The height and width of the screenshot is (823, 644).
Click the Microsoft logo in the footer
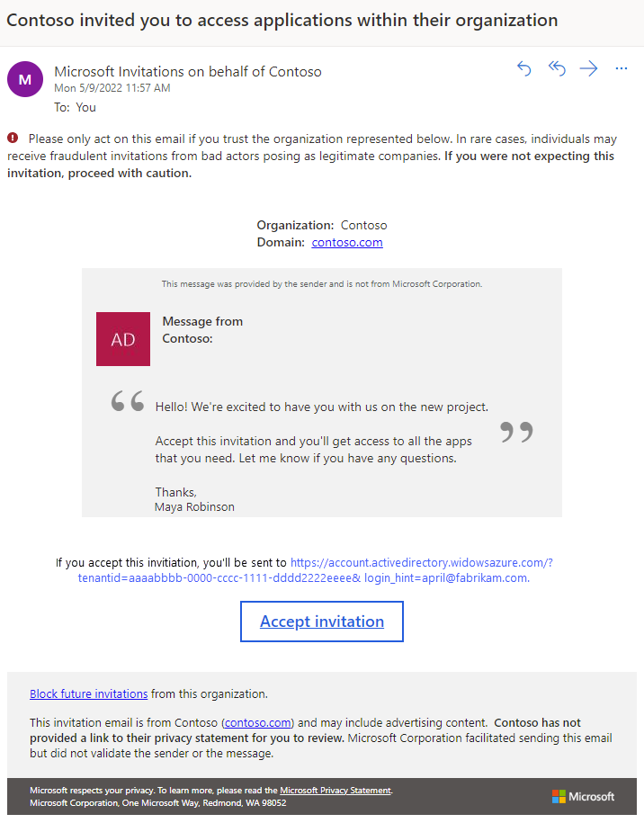(x=583, y=796)
